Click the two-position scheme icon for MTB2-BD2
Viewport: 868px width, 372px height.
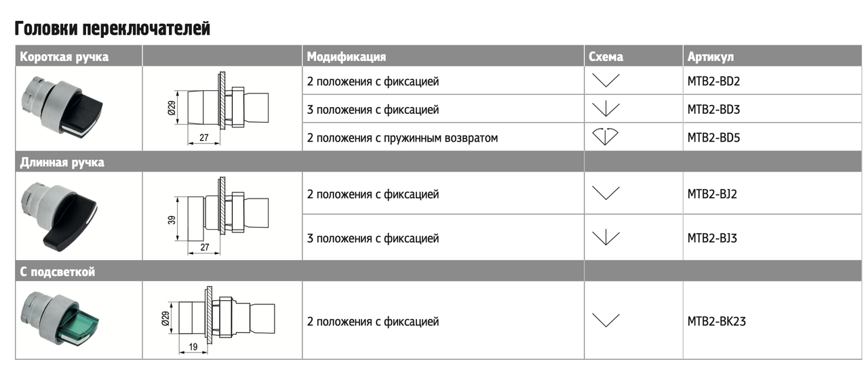[x=606, y=81]
